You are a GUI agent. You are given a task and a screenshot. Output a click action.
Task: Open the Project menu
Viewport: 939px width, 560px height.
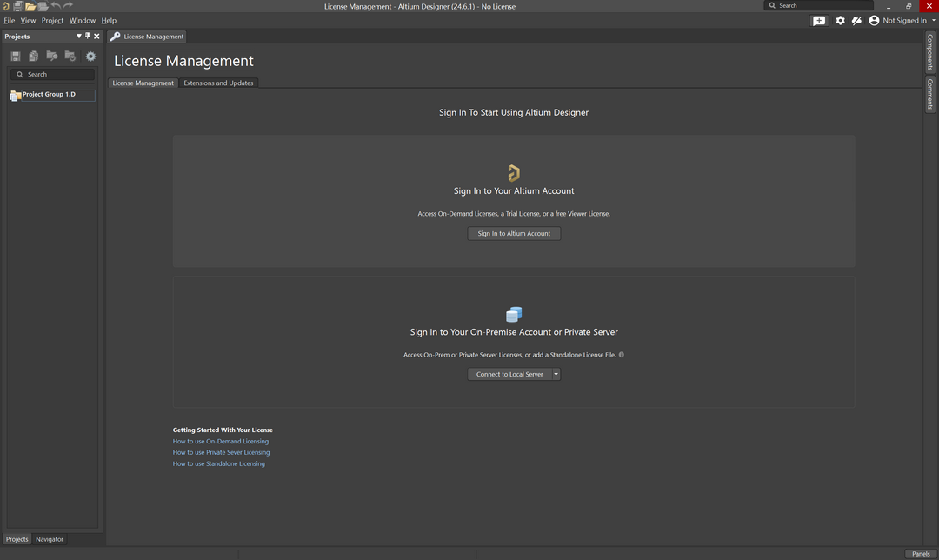pyautogui.click(x=52, y=21)
